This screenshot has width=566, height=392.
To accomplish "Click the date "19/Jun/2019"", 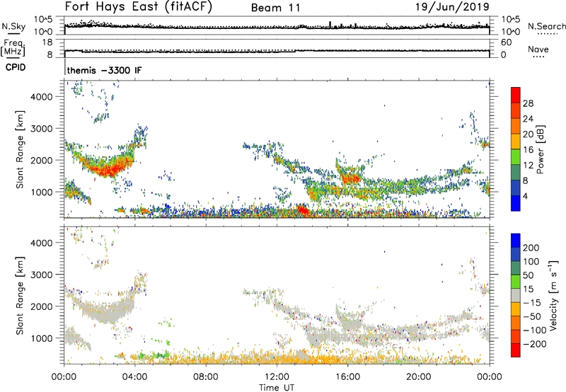I will pyautogui.click(x=452, y=6).
